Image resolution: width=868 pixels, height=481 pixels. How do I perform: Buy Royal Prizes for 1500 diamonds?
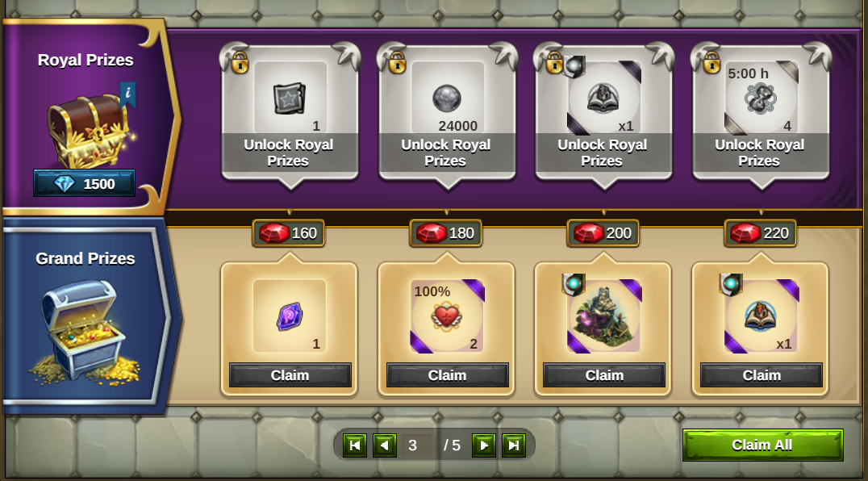(84, 184)
